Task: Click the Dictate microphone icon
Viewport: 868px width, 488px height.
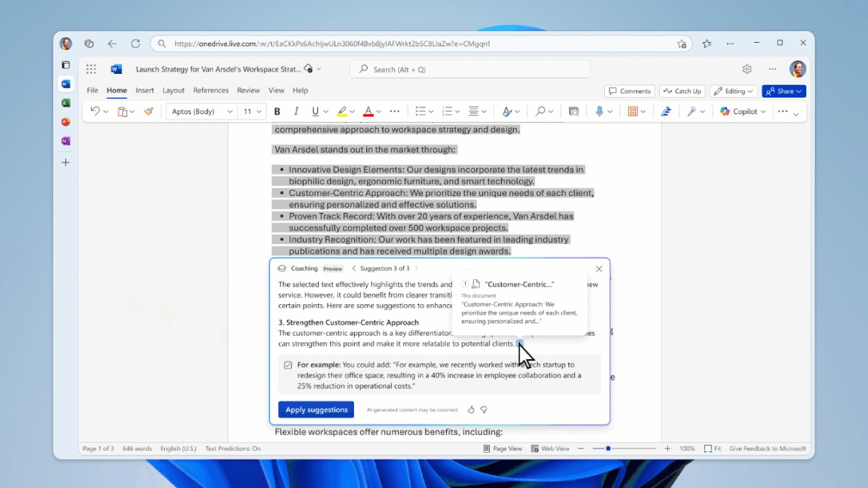Action: [x=599, y=111]
